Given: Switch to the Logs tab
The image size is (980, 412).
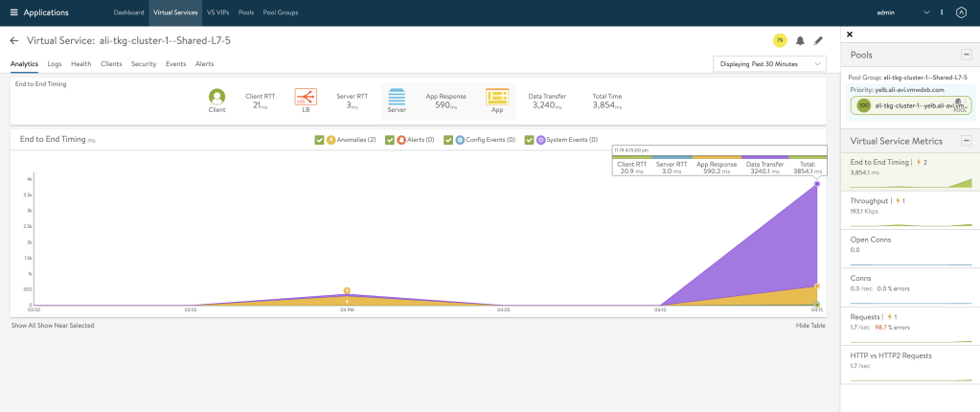Looking at the screenshot, I should [55, 63].
